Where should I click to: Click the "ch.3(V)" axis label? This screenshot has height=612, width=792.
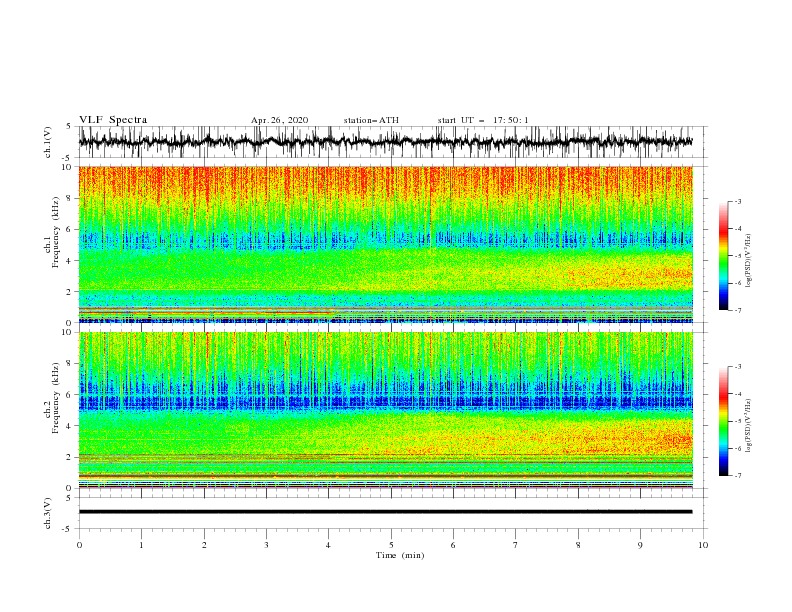coord(48,513)
